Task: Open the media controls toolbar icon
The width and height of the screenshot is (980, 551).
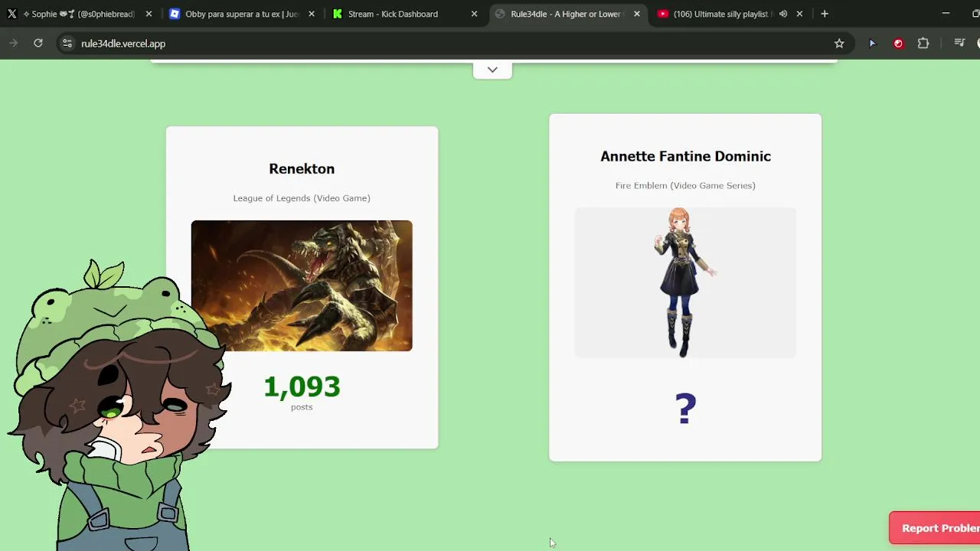Action: pos(959,44)
